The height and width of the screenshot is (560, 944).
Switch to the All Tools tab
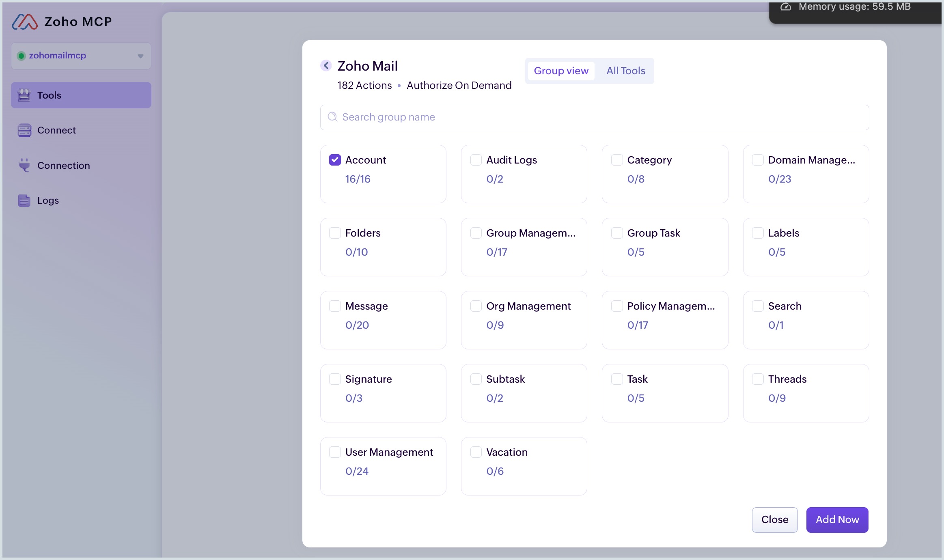[626, 71]
